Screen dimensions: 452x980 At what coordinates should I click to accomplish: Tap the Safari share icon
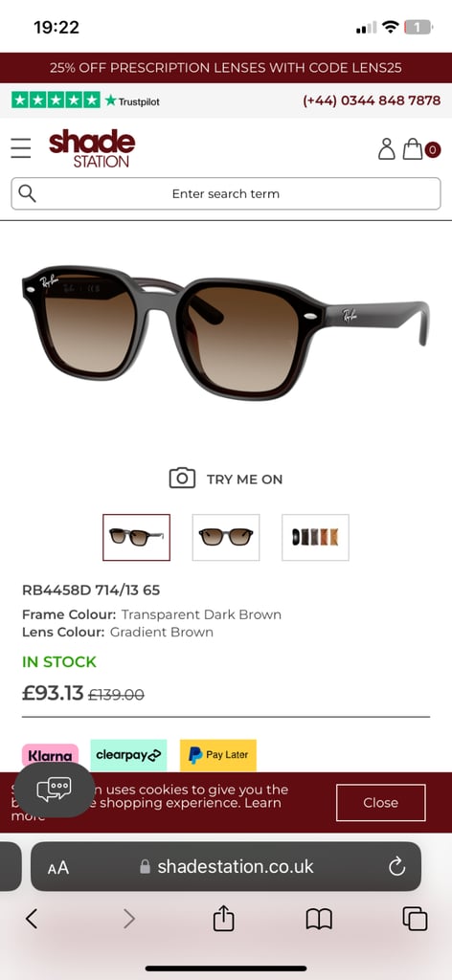point(224,919)
